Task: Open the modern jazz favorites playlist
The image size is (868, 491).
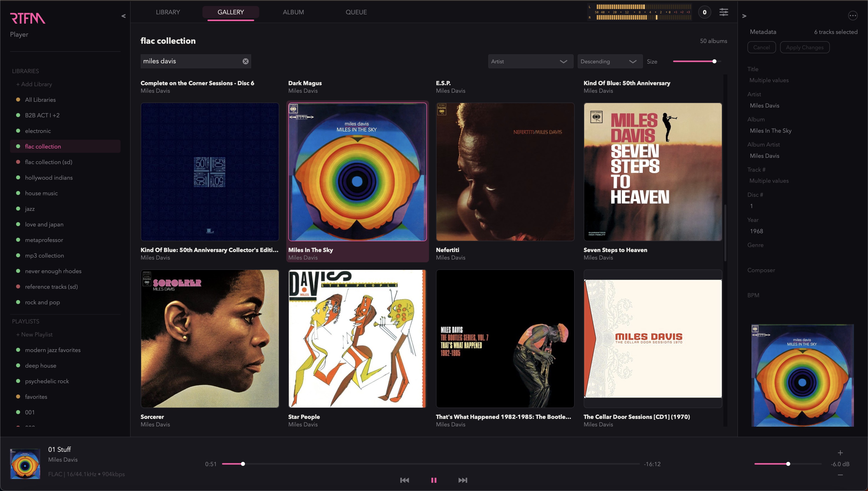Action: coord(65,350)
